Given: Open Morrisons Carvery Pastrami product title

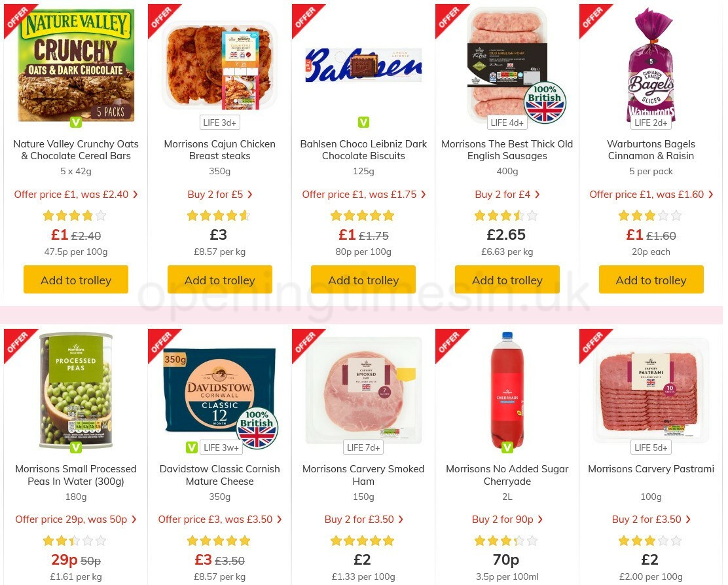Looking at the screenshot, I should click(651, 469).
